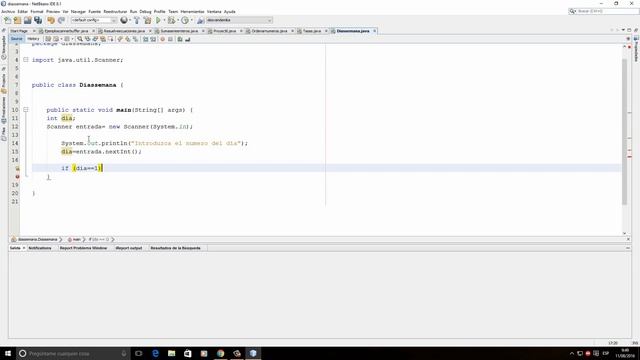Click the Clean and Build icon

click(147, 20)
